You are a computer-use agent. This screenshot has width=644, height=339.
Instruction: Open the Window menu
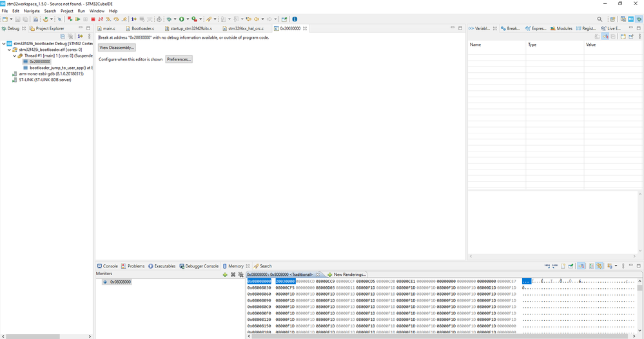(x=97, y=11)
